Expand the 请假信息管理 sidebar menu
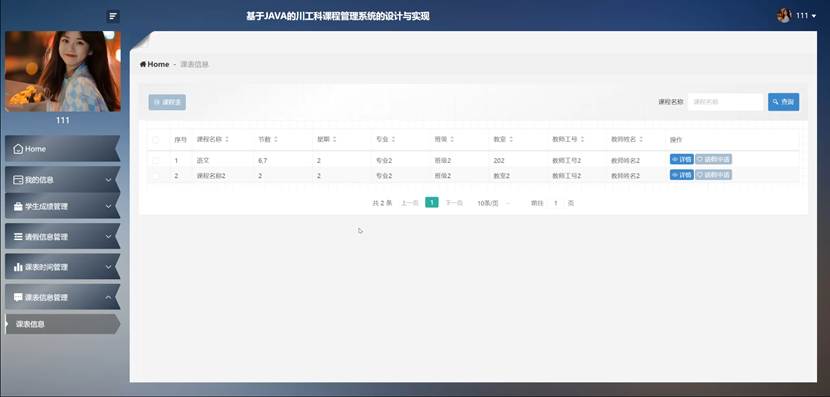The width and height of the screenshot is (830, 397). 62,237
